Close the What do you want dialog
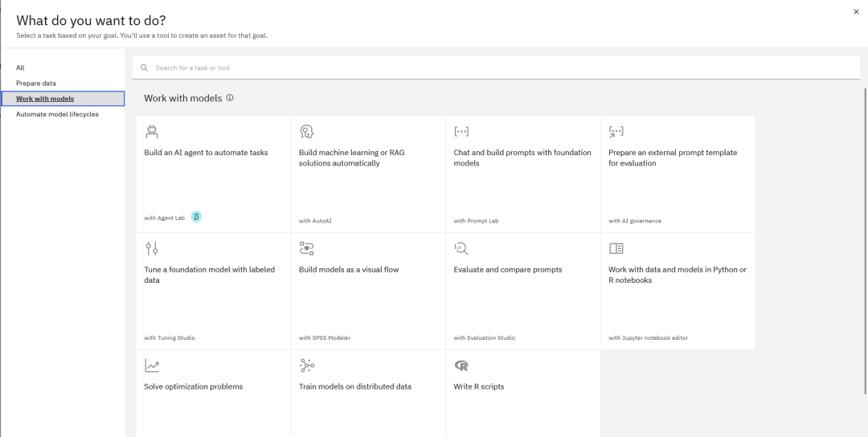 click(x=856, y=11)
